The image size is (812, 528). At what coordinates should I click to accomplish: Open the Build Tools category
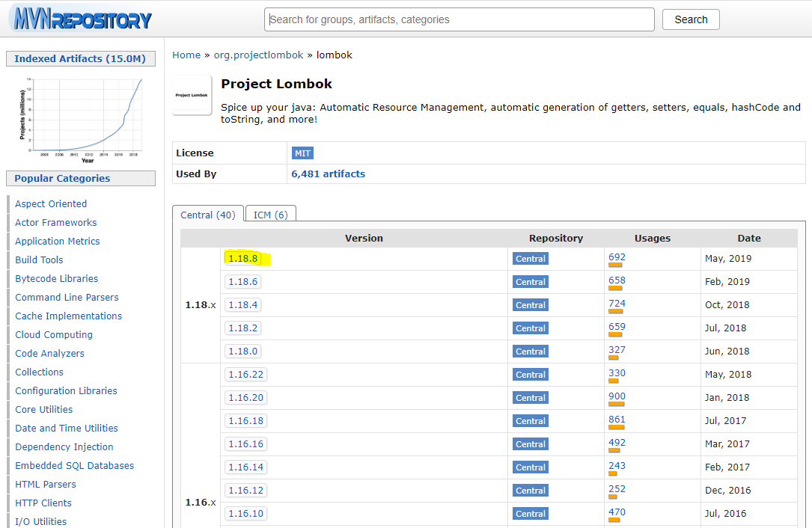39,260
